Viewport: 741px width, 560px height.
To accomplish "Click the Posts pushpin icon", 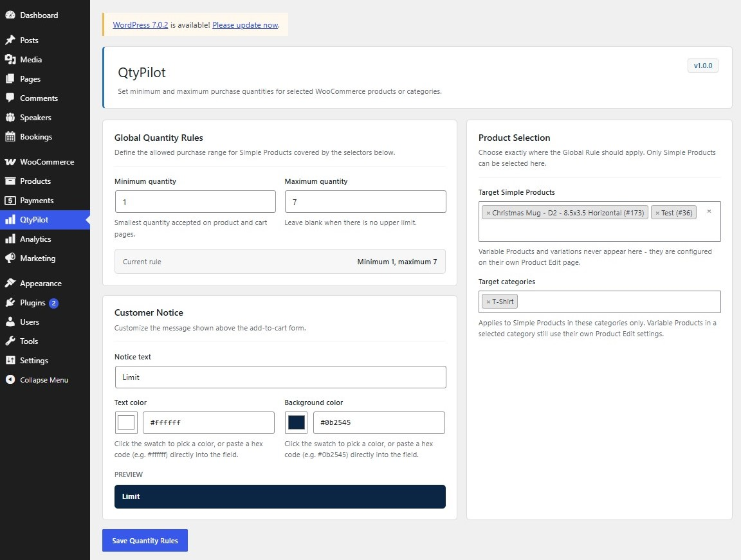I will (10, 40).
